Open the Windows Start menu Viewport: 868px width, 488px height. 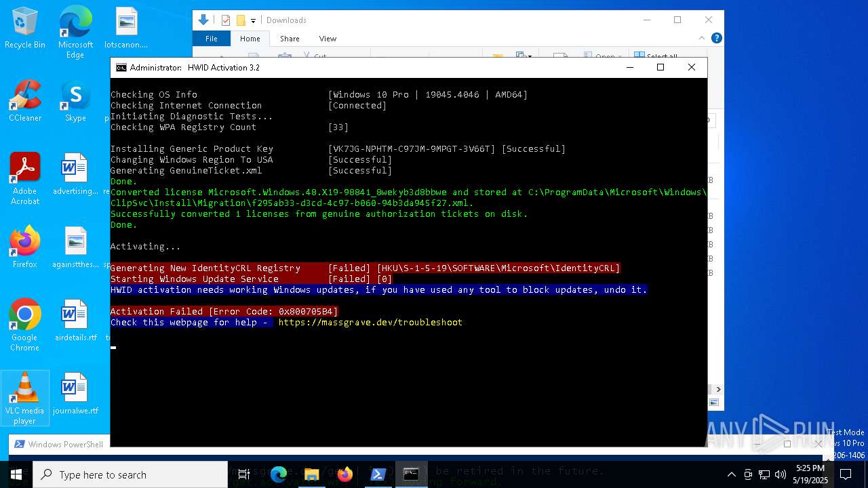tap(16, 474)
